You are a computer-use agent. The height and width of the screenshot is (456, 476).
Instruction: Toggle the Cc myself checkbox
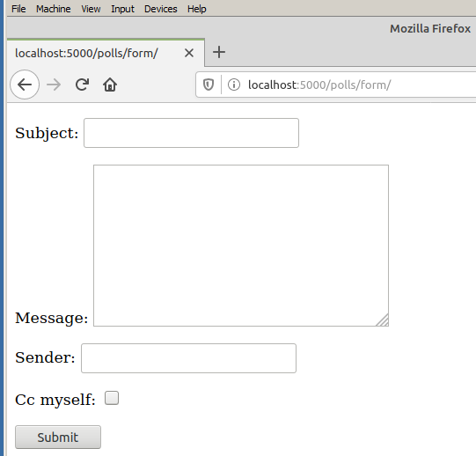pos(112,398)
